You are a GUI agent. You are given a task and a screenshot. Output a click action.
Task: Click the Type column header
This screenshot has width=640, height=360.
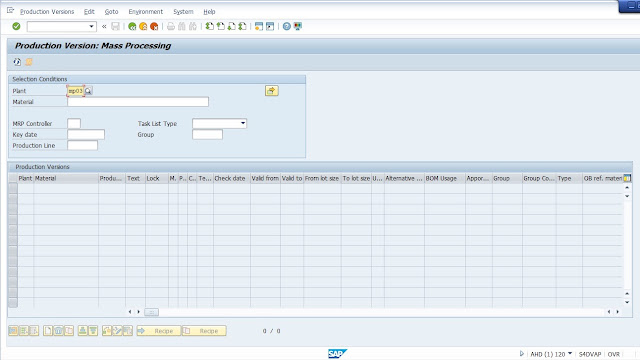(x=569, y=178)
